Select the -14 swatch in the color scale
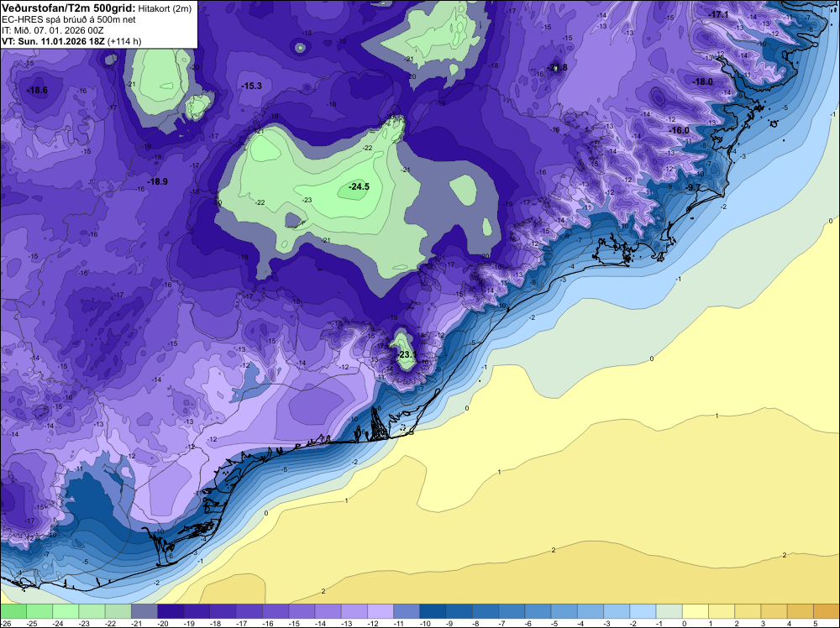840x628 pixels. [328, 611]
